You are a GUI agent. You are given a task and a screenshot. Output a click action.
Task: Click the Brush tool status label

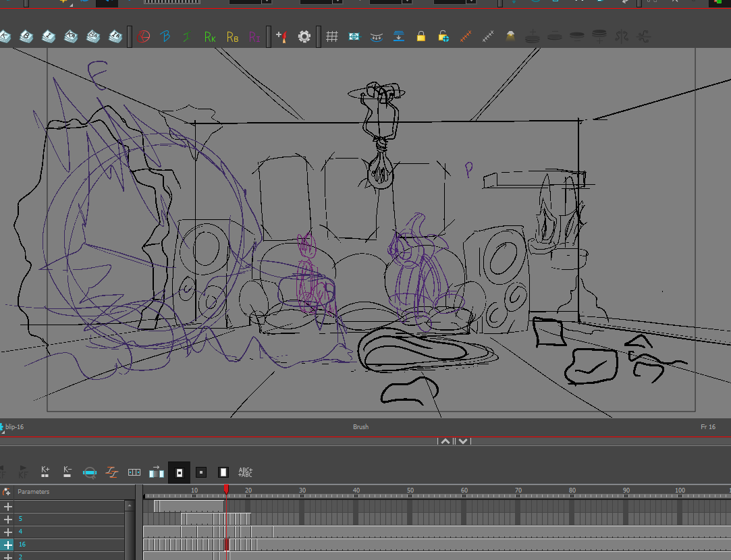360,427
